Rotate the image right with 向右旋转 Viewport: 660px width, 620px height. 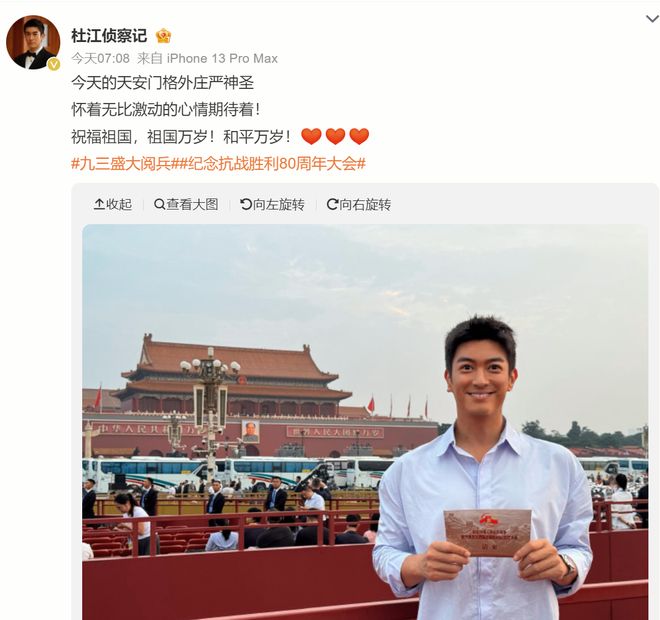359,205
